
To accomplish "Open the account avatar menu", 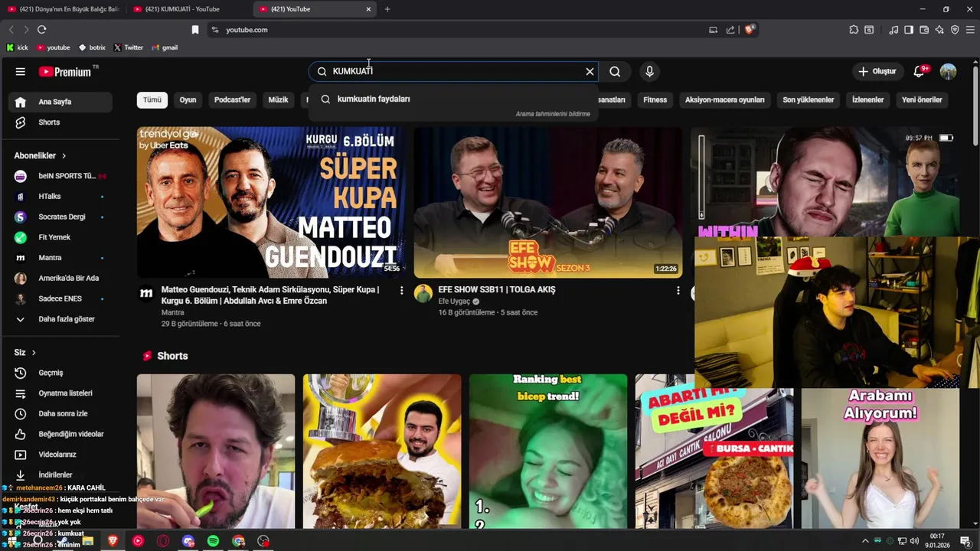I will 948,71.
